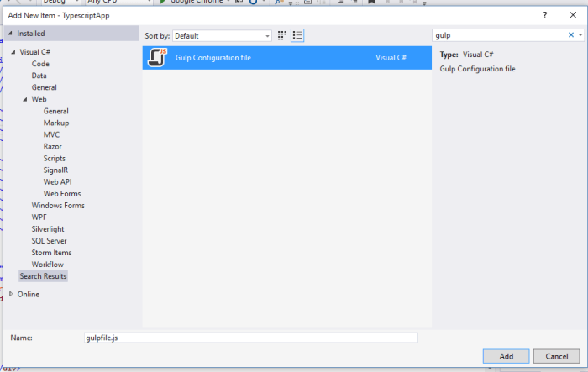This screenshot has width=588, height=372.
Task: Select Workflow category
Action: 48,265
